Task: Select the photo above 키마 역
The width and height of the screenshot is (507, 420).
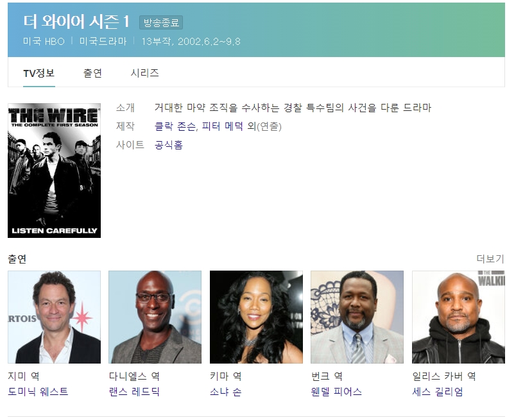Action: (x=256, y=317)
